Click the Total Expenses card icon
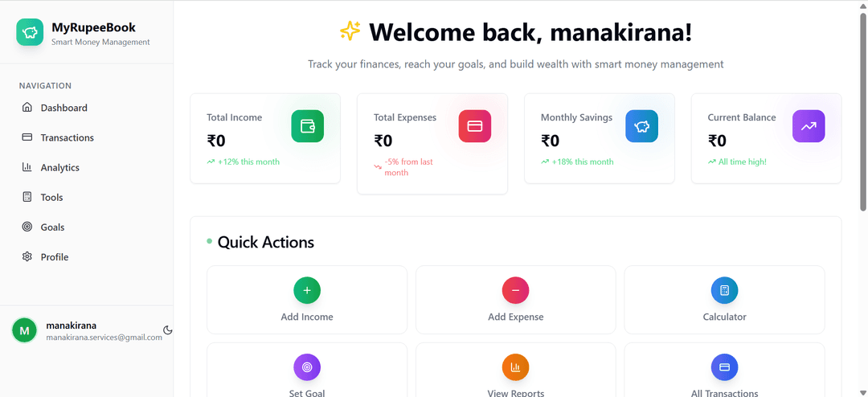Screen dimensions: 868x397 [474, 126]
